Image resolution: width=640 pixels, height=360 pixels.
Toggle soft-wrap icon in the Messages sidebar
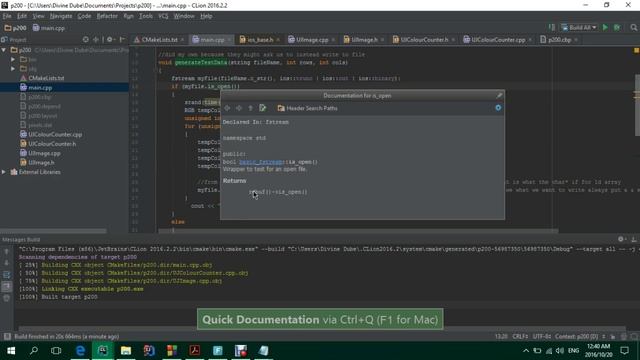pyautogui.click(x=7, y=275)
